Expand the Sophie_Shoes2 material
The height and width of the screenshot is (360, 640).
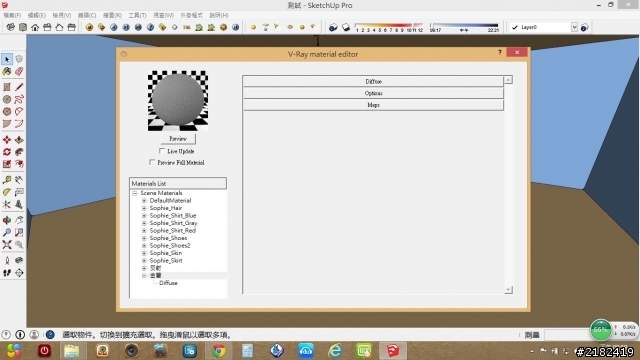(x=144, y=246)
